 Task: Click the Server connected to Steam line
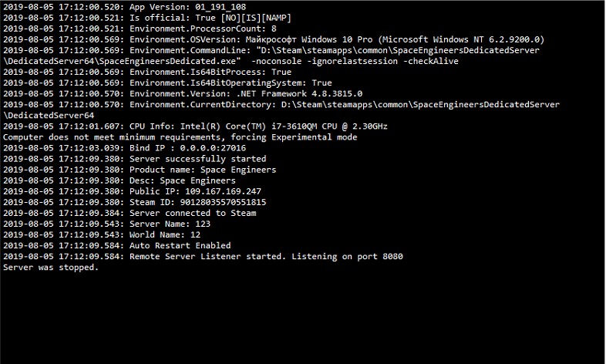point(130,213)
